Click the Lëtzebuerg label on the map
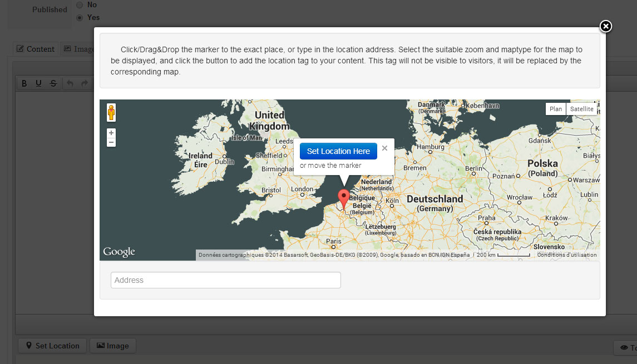This screenshot has width=637, height=364. [x=380, y=226]
